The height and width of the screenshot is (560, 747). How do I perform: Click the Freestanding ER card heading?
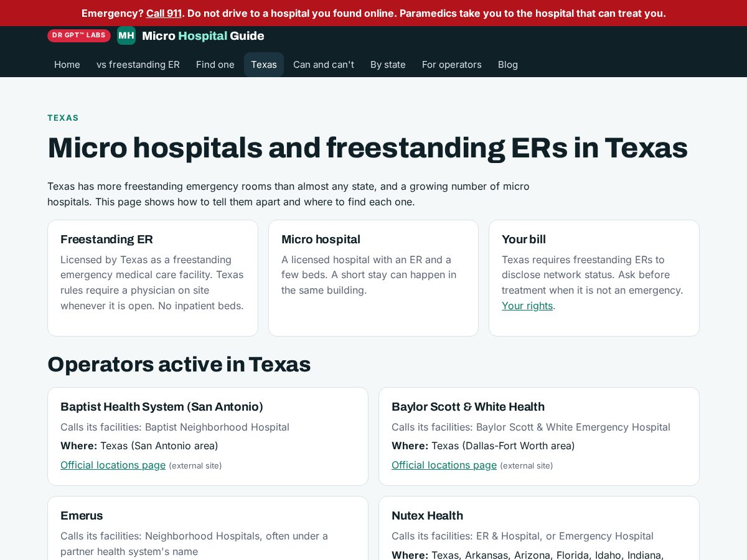click(x=106, y=239)
